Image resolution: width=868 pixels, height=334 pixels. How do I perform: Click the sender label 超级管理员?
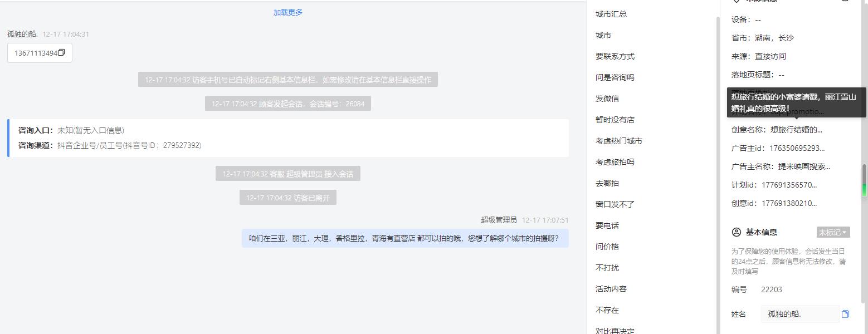tap(499, 220)
